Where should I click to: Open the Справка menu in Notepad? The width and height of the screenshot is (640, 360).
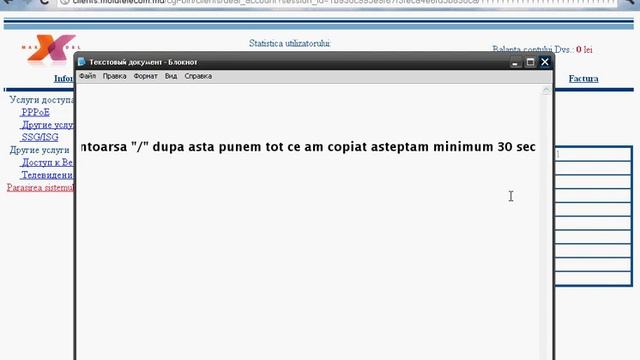coord(198,76)
